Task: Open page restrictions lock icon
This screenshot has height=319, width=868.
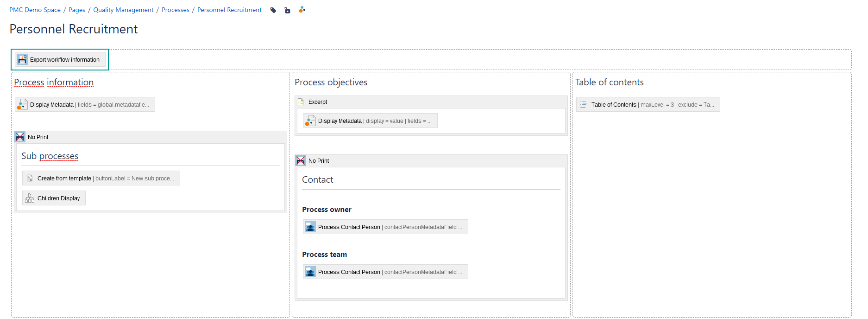Action: 287,10
